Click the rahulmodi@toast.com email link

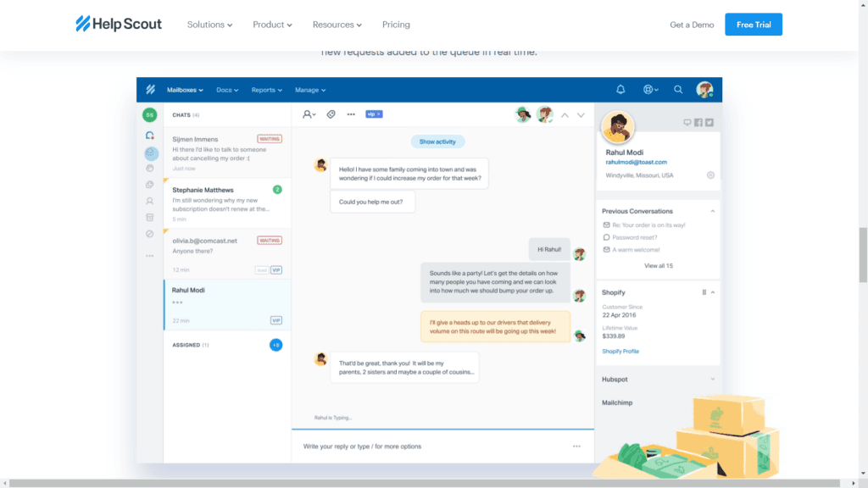636,162
